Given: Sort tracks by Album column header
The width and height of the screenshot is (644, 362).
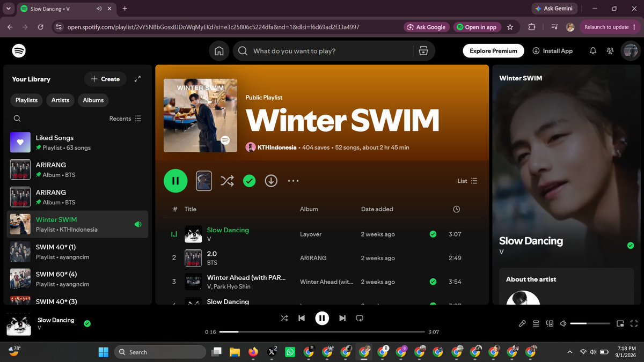Looking at the screenshot, I should click(x=309, y=209).
